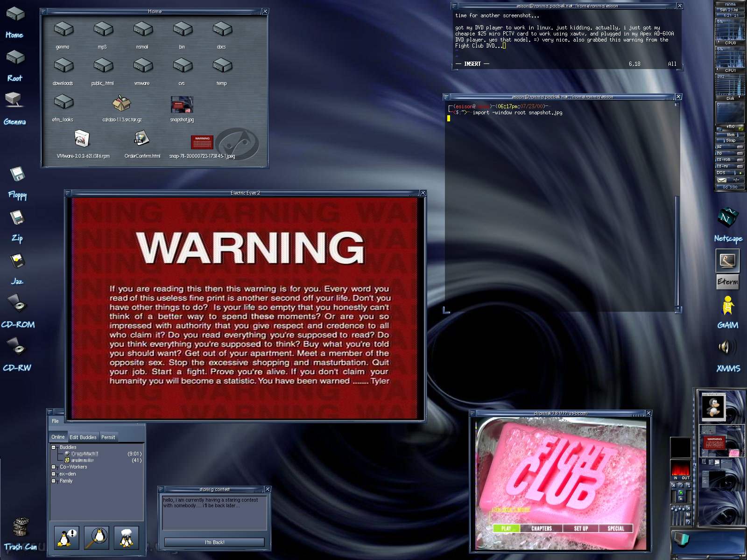Collapse the Family group in buddy list

(54, 481)
